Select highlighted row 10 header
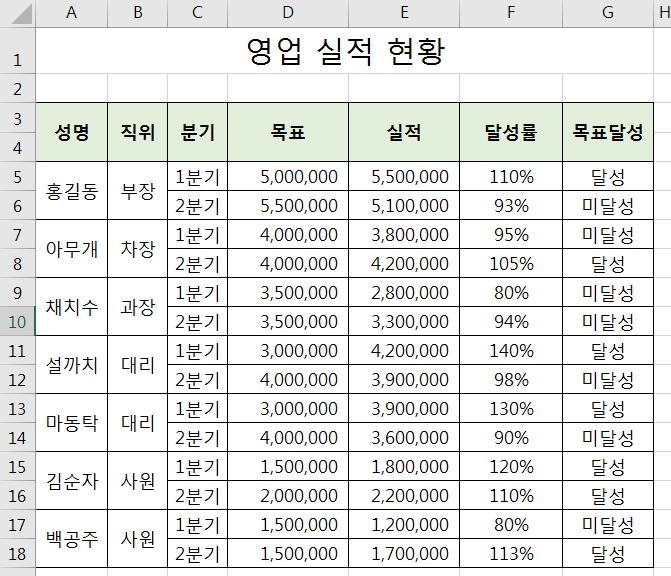 point(18,321)
